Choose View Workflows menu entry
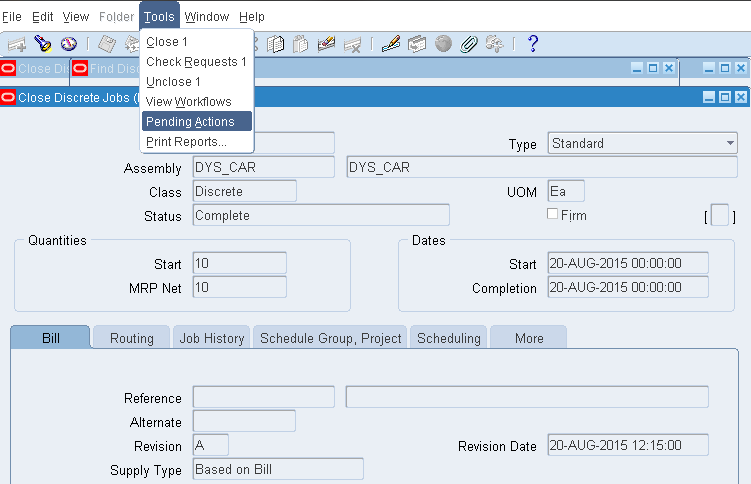This screenshot has width=751, height=484. point(197,101)
